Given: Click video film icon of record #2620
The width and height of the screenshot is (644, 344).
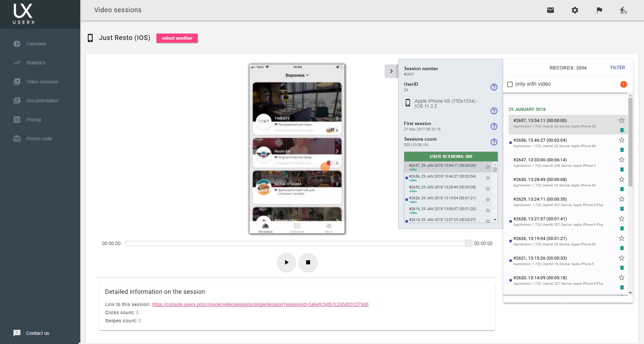Looking at the screenshot, I should pyautogui.click(x=622, y=287).
